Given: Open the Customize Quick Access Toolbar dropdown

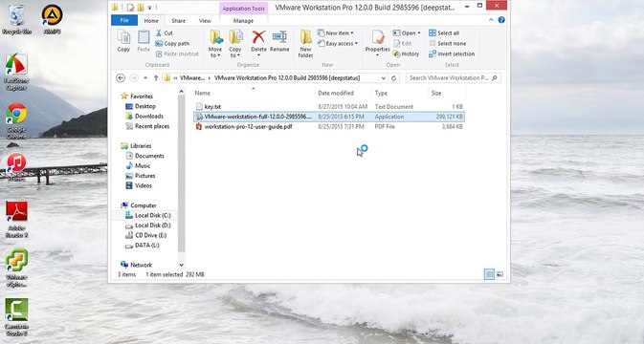Looking at the screenshot, I should pos(150,8).
